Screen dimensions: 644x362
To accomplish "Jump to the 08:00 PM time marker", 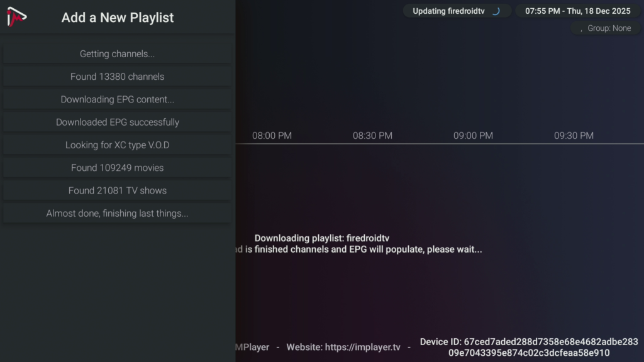I will tap(272, 136).
